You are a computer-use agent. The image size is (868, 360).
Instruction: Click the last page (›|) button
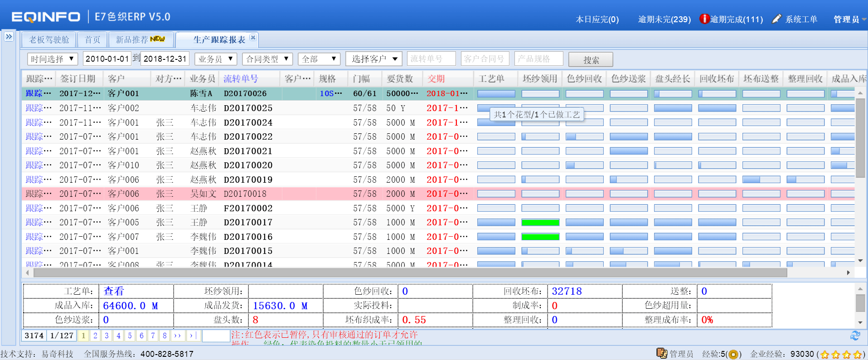pyautogui.click(x=193, y=336)
